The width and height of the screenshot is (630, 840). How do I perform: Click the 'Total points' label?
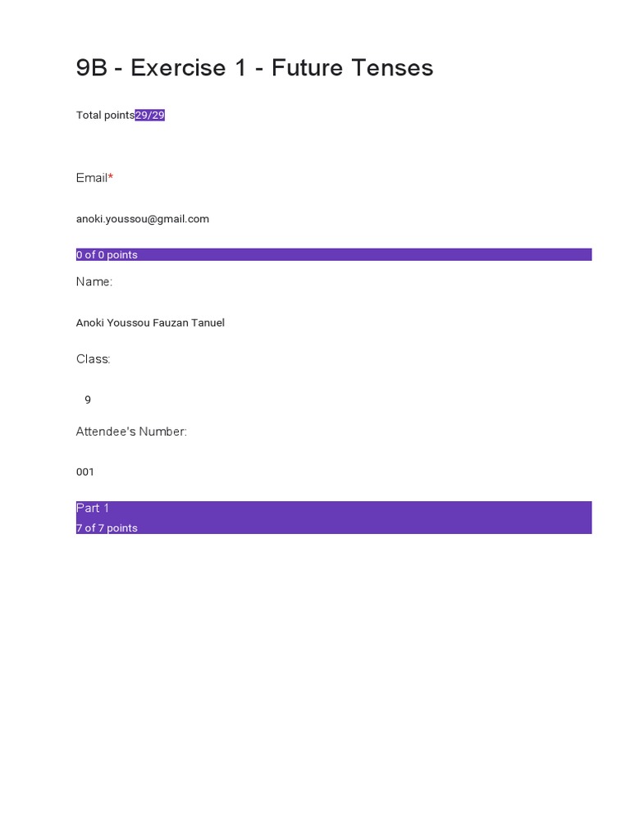(105, 116)
